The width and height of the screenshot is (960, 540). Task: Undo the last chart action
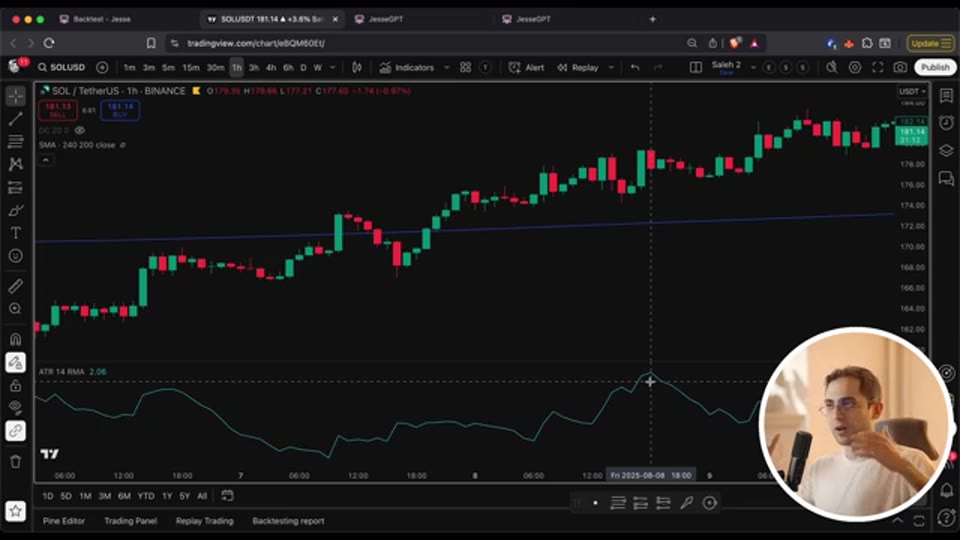coord(636,67)
